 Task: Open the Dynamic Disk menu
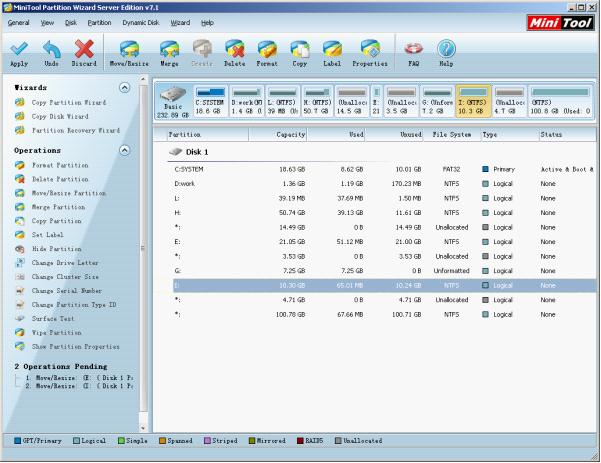coord(141,23)
